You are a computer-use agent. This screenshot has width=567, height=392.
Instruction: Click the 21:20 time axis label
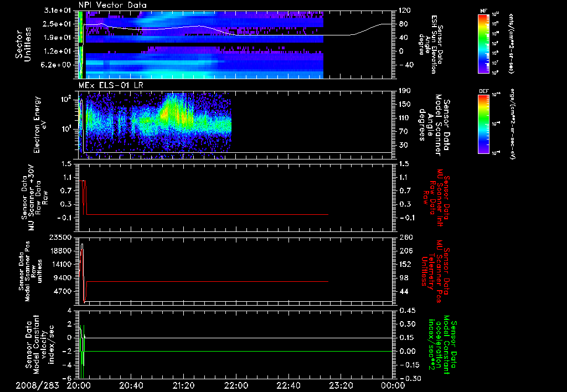(183, 385)
